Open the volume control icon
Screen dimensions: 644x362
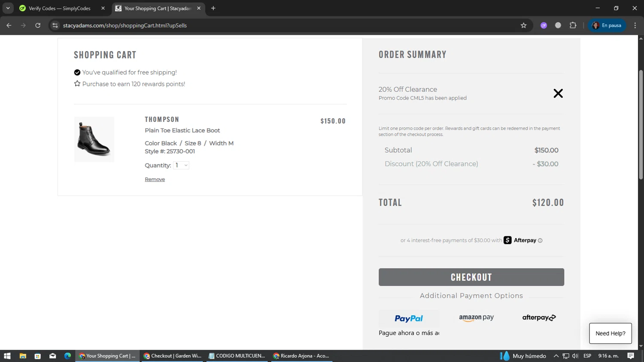pyautogui.click(x=575, y=356)
